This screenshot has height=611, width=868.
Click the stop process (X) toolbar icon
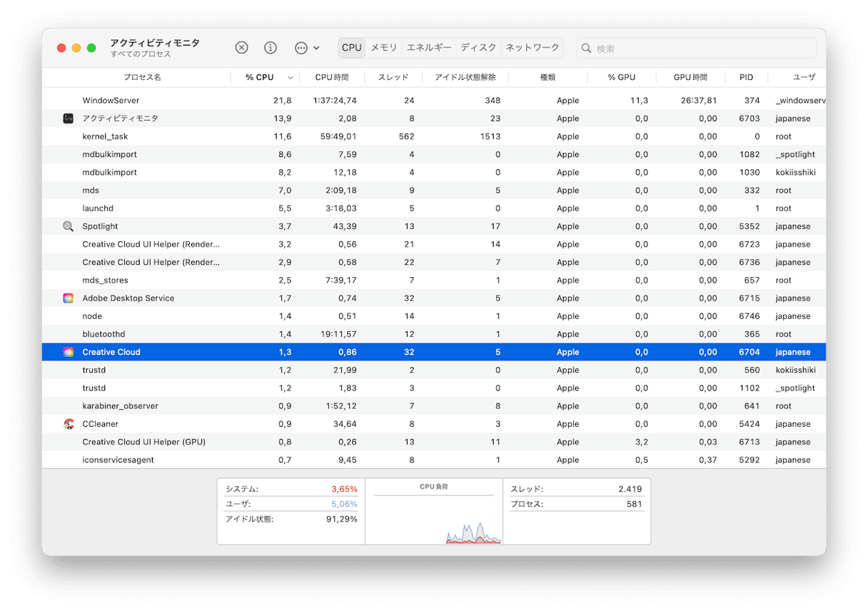pyautogui.click(x=241, y=48)
